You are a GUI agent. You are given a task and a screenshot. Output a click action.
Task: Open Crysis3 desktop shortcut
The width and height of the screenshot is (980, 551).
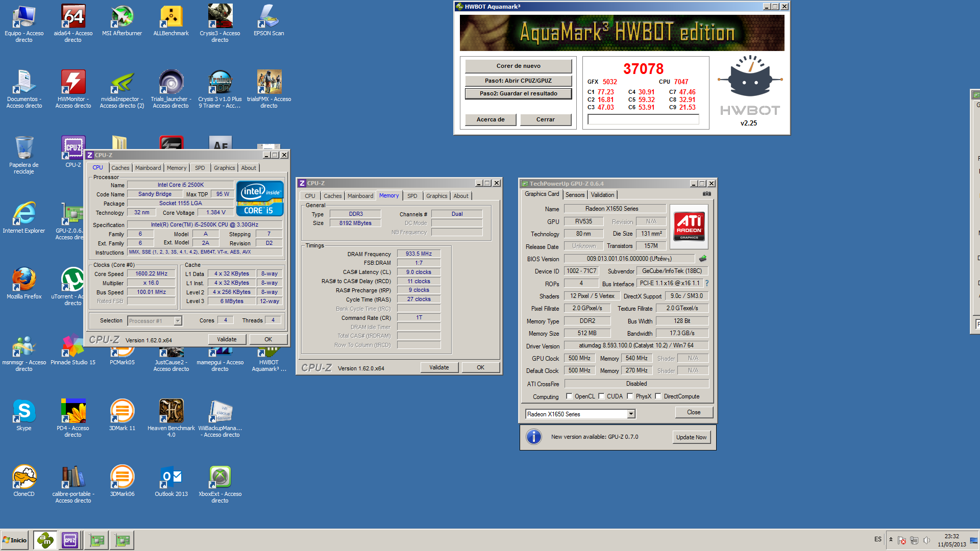[220, 23]
